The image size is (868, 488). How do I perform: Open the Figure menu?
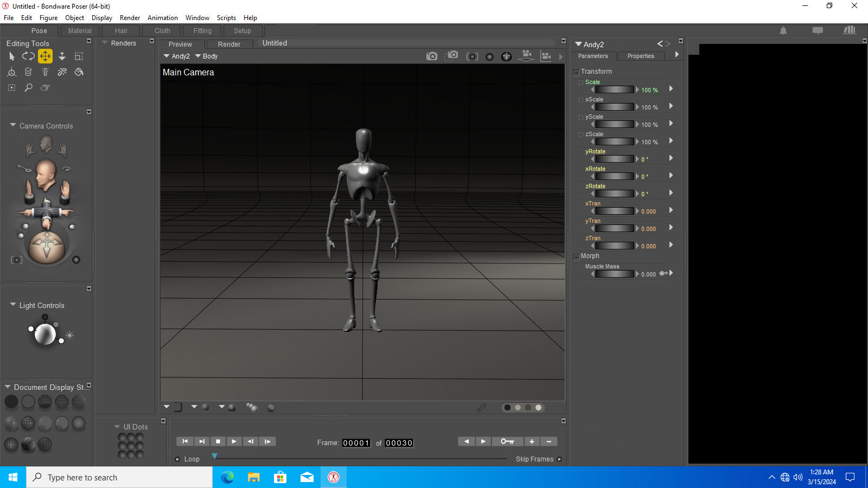[48, 18]
